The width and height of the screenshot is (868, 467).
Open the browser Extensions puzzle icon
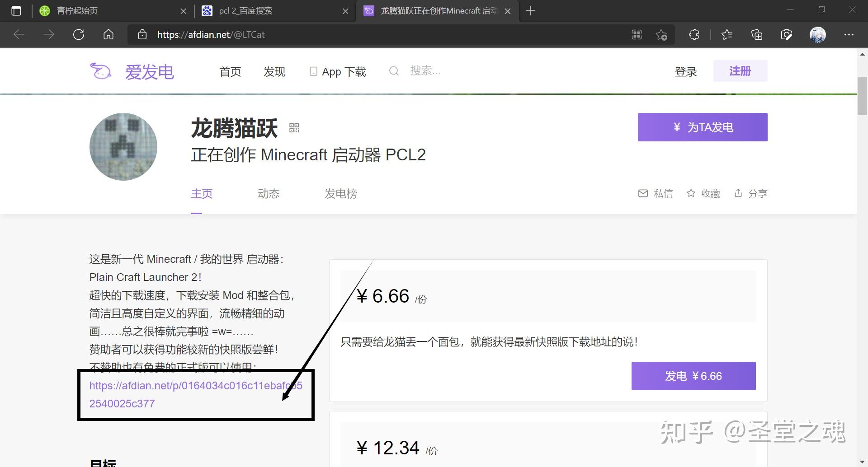click(694, 34)
